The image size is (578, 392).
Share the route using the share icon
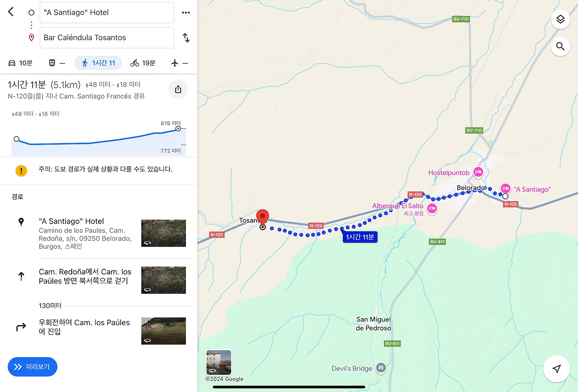tap(178, 89)
